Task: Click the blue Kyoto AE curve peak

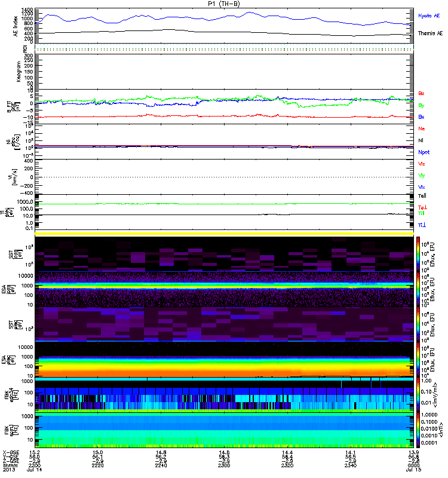Action: [x=250, y=13]
